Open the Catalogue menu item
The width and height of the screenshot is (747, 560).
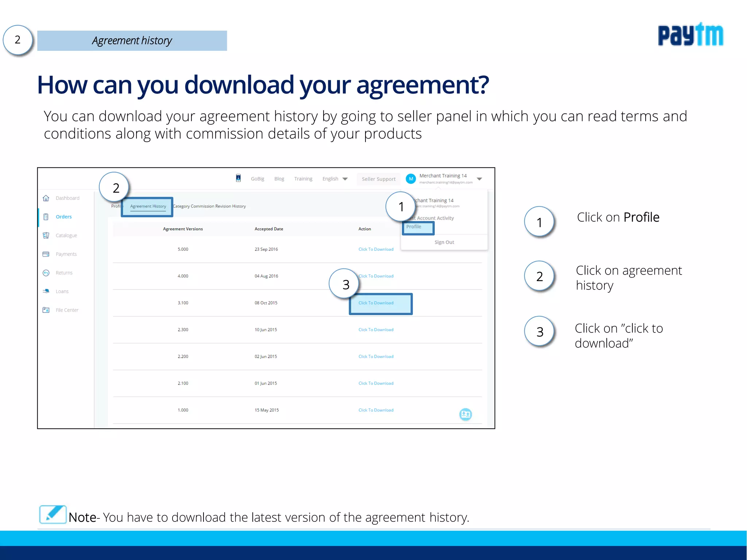point(66,235)
